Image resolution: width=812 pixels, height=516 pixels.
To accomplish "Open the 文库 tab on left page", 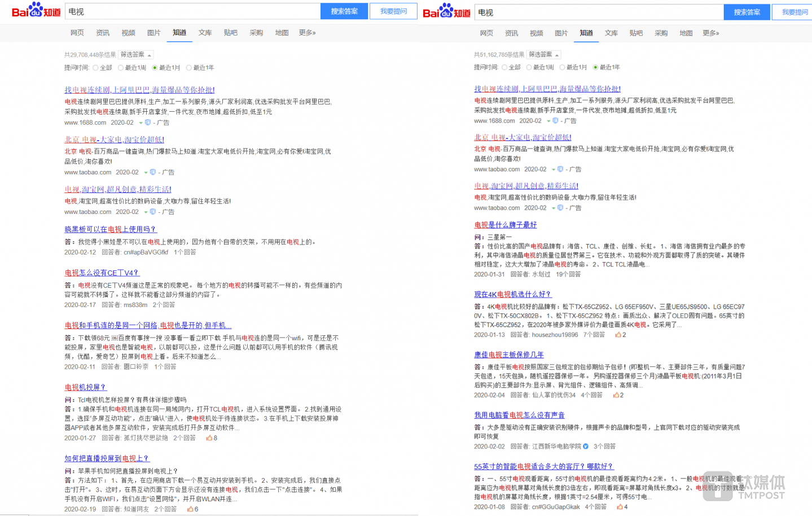I will (x=205, y=33).
